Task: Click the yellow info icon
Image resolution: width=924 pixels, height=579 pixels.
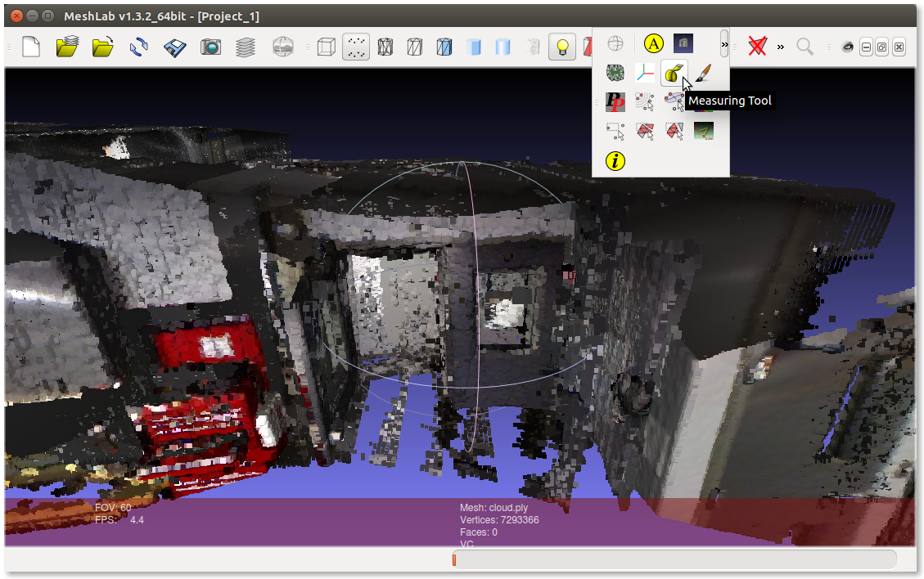Action: [615, 160]
